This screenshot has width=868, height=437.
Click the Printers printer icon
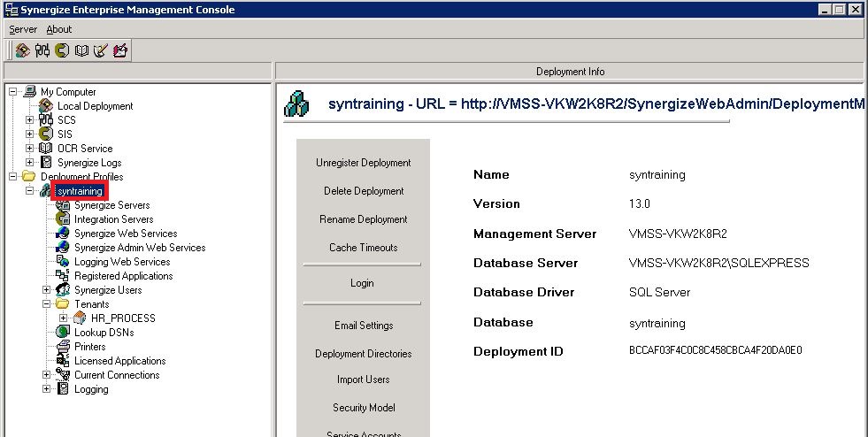(x=63, y=346)
